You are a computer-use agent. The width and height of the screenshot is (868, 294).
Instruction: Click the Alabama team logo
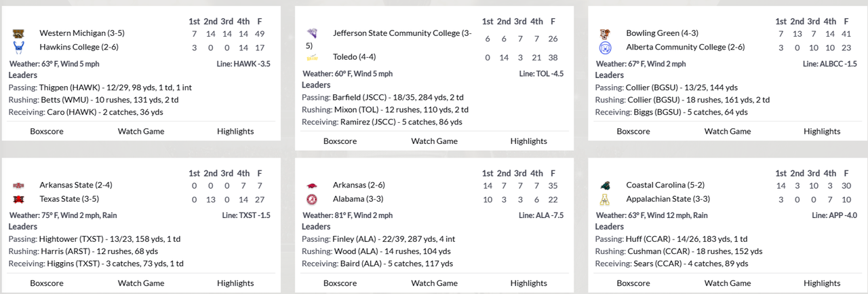(312, 200)
